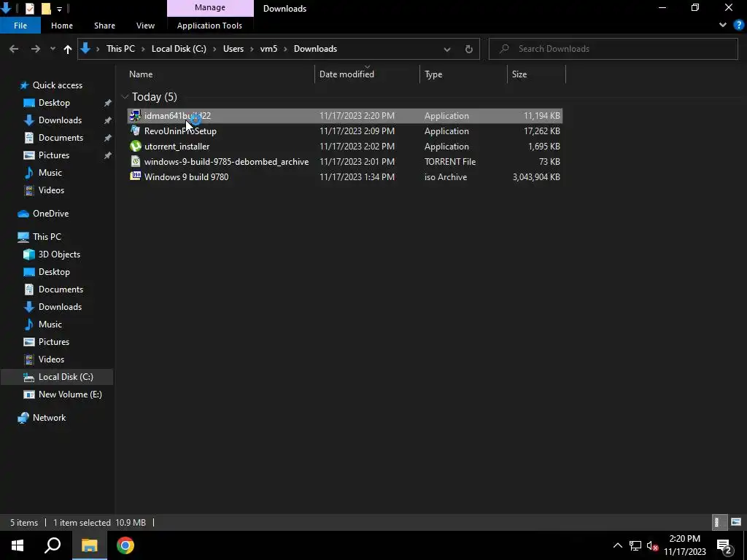
Task: Launch Google Chrome from the taskbar
Action: [125, 545]
